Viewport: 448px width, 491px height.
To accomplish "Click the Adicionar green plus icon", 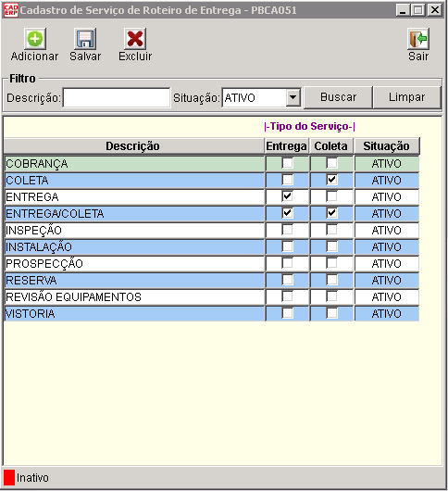I will click(35, 39).
